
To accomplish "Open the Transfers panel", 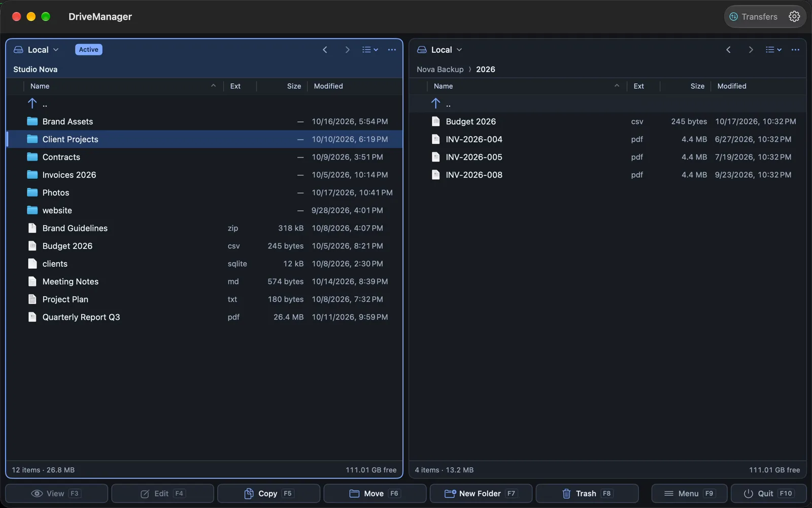I will pyautogui.click(x=754, y=17).
